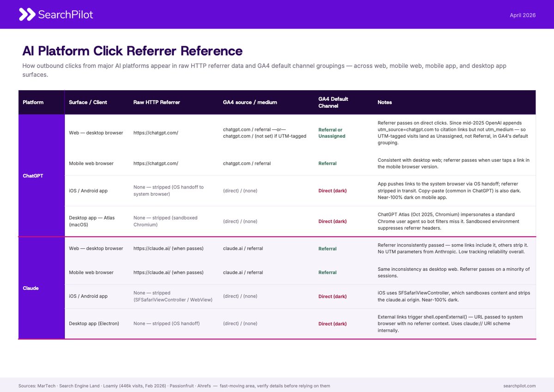This screenshot has width=554, height=392.
Task: Click '(direct) / (none)' in the Electron row
Action: point(240,324)
